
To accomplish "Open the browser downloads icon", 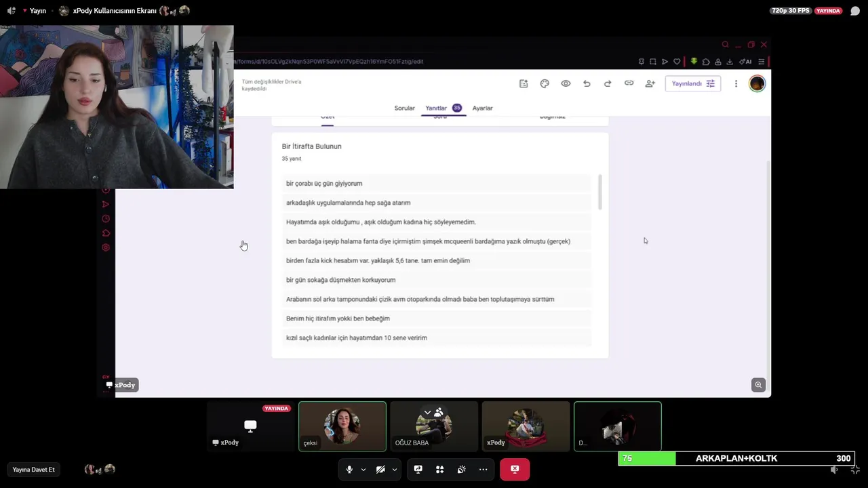I will (x=730, y=62).
